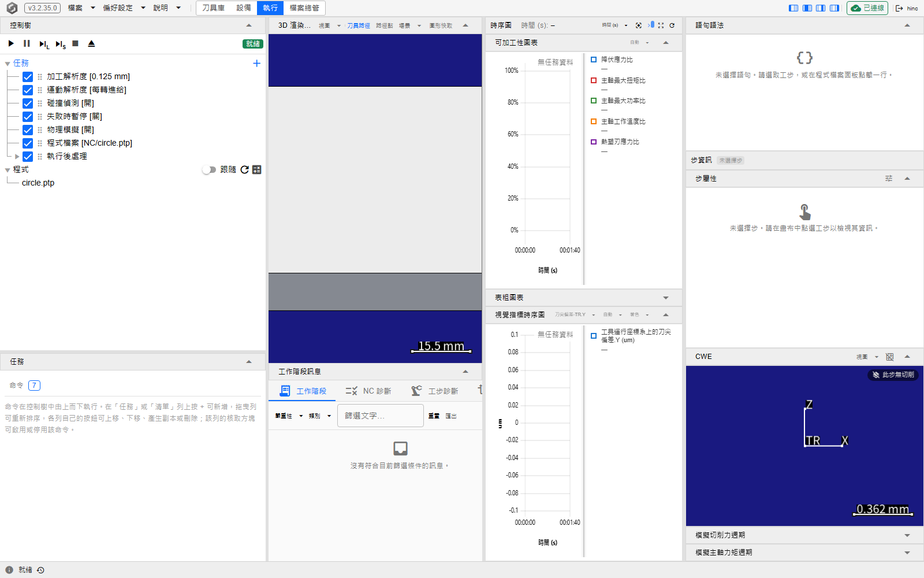
Task: Toggle the 降伏應力比 legend color swatch
Action: (x=594, y=60)
